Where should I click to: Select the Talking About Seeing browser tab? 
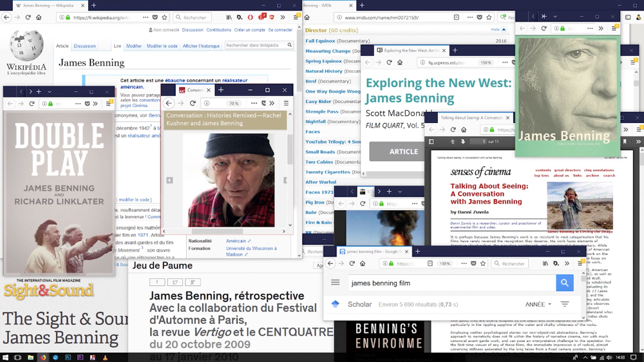pos(471,117)
